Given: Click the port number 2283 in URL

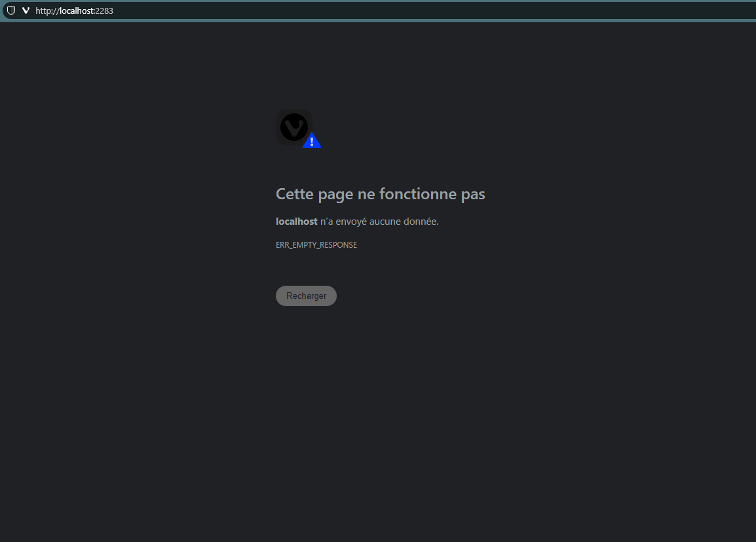Looking at the screenshot, I should [x=105, y=10].
